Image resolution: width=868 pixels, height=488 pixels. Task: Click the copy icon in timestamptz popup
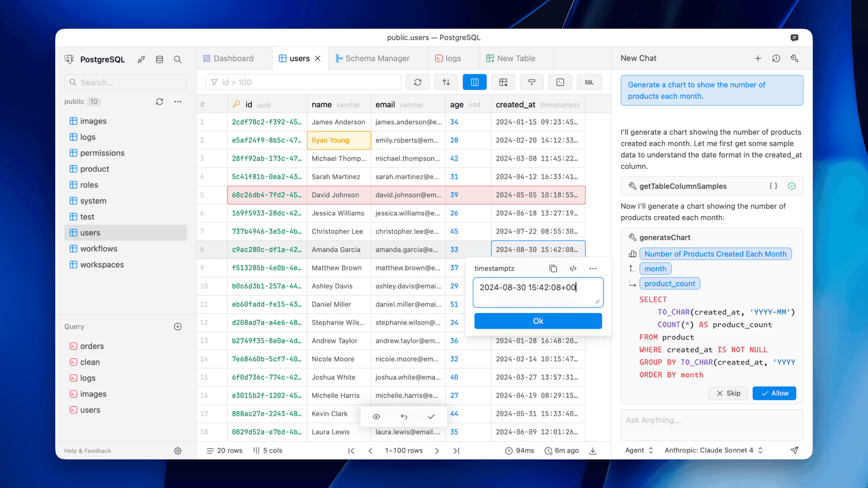(x=553, y=269)
